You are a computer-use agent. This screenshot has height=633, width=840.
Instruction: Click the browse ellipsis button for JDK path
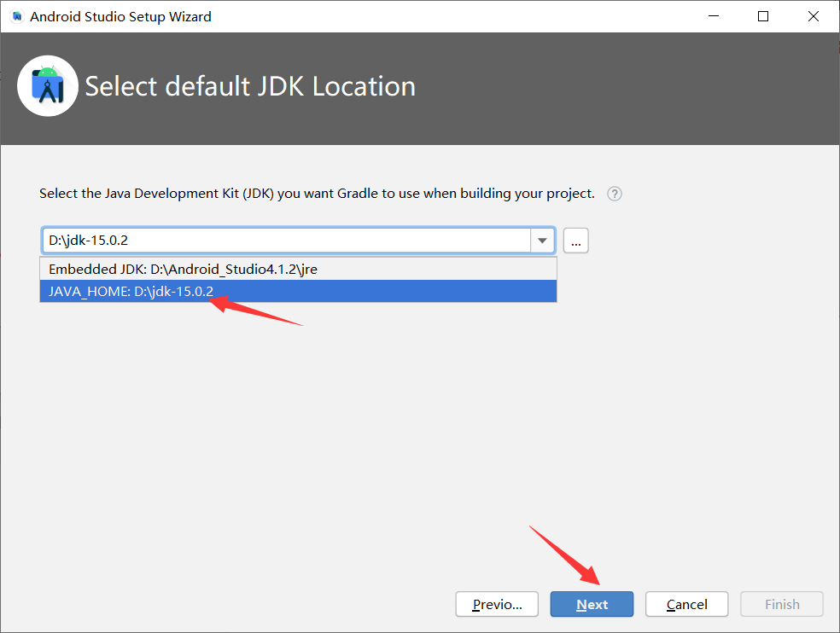[575, 241]
